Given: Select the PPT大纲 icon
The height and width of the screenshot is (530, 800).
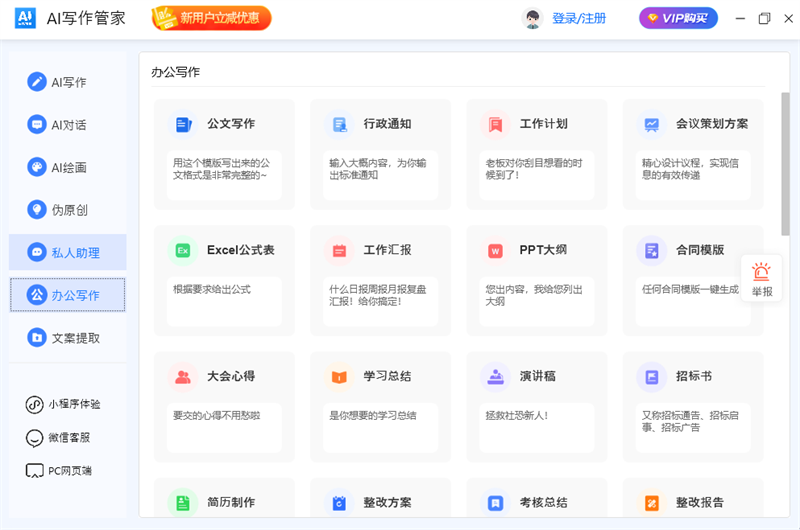Looking at the screenshot, I should click(495, 250).
